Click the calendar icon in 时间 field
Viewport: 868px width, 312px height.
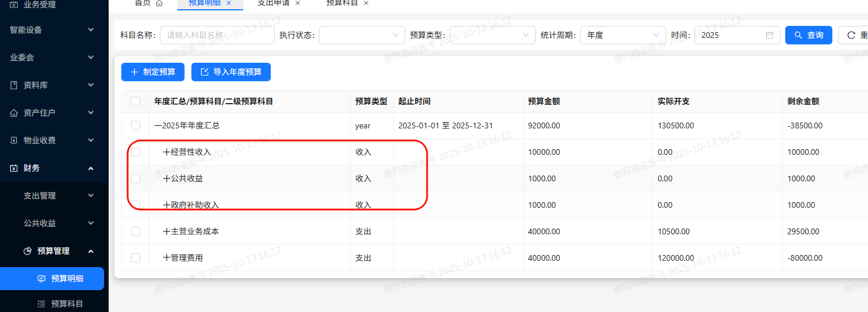pos(770,35)
